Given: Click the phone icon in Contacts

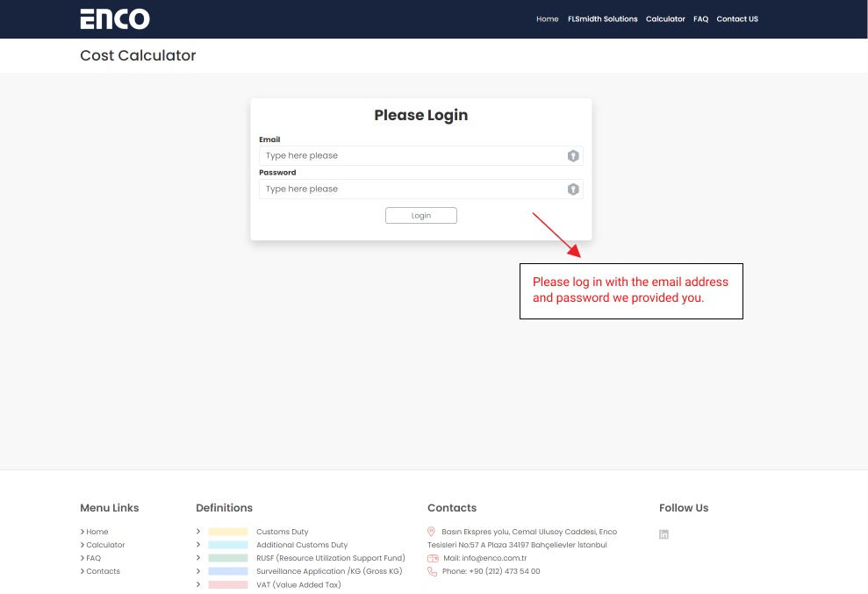Looking at the screenshot, I should pyautogui.click(x=432, y=571).
